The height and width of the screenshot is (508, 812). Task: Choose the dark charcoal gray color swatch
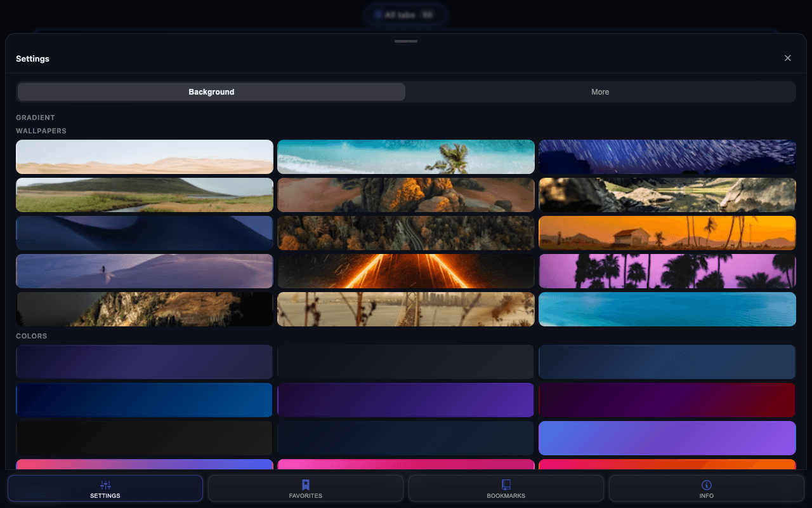tap(406, 362)
